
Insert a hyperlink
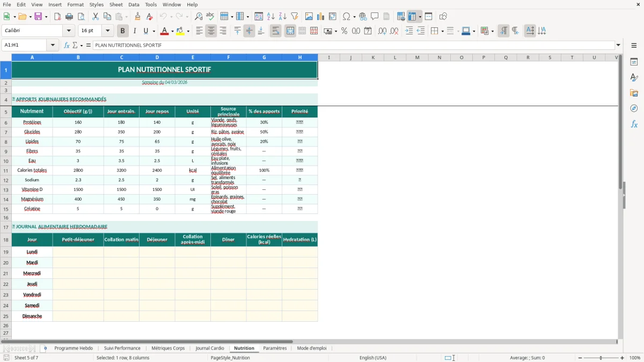363,17
